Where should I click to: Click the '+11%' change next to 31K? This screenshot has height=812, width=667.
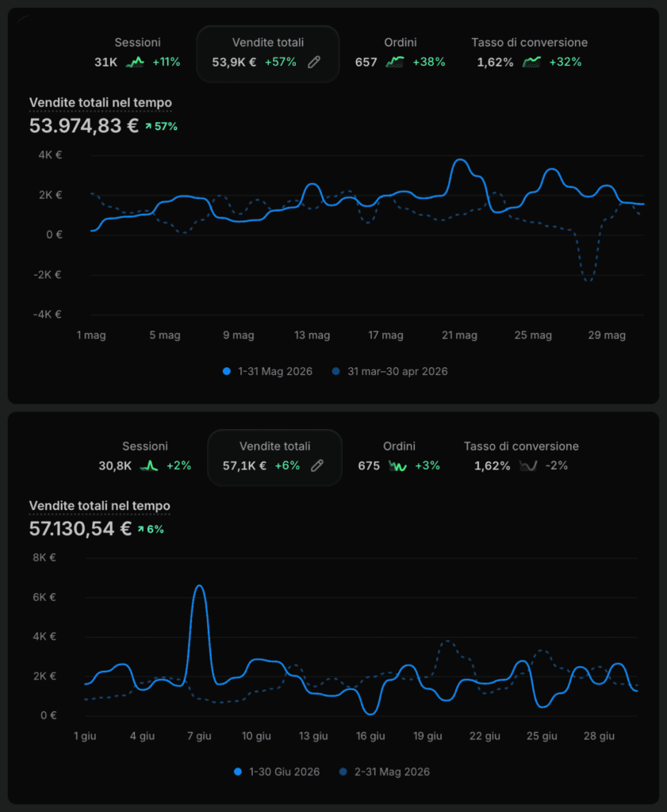click(167, 62)
